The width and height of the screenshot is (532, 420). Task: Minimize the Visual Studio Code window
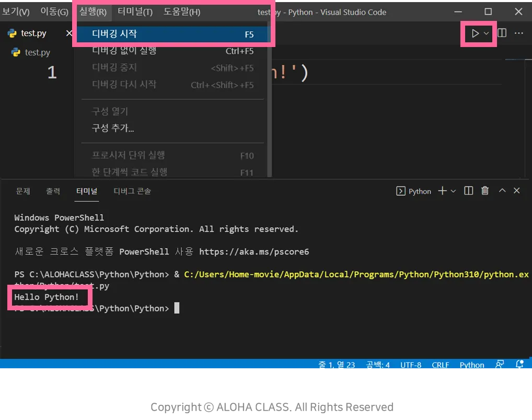(x=458, y=12)
